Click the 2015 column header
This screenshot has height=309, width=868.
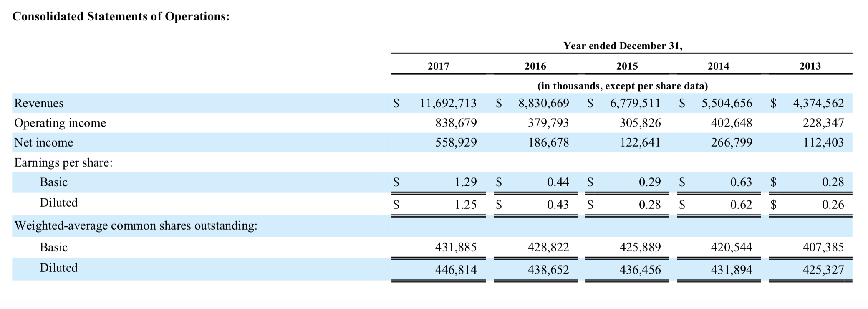pyautogui.click(x=627, y=66)
